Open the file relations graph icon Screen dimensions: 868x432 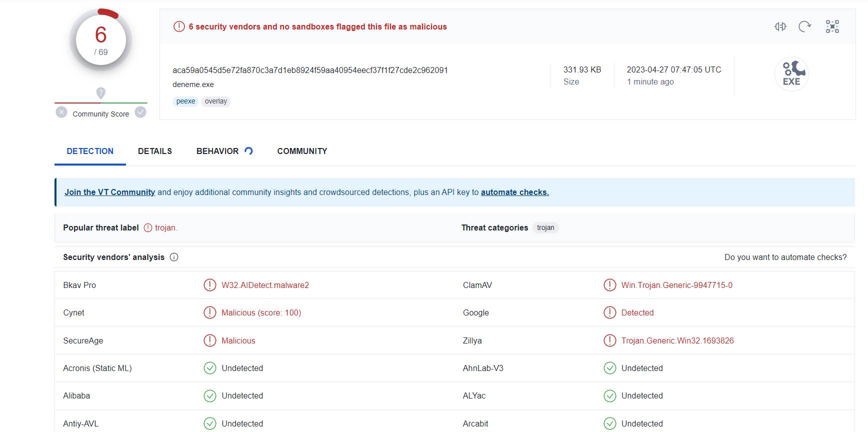pos(832,26)
